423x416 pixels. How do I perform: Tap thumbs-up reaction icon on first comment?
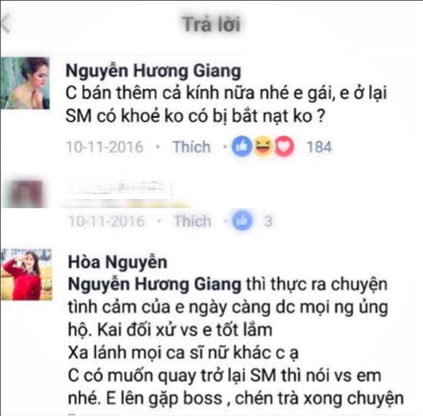[x=242, y=147]
